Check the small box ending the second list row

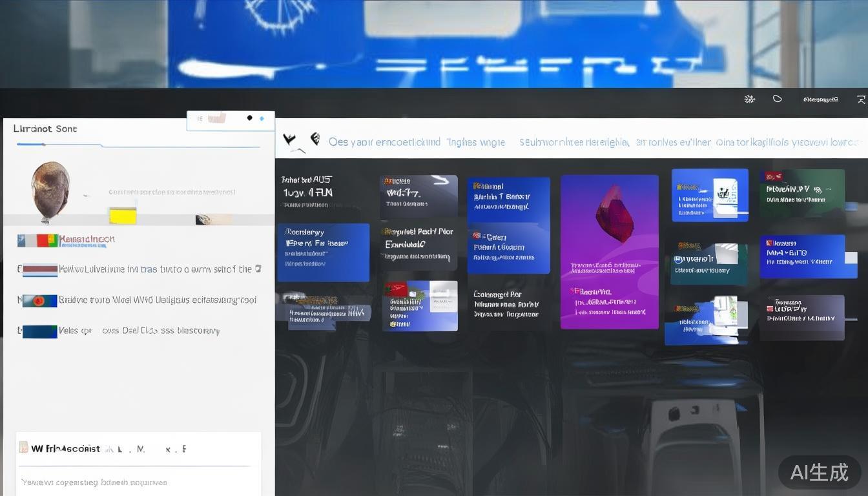pyautogui.click(x=258, y=269)
